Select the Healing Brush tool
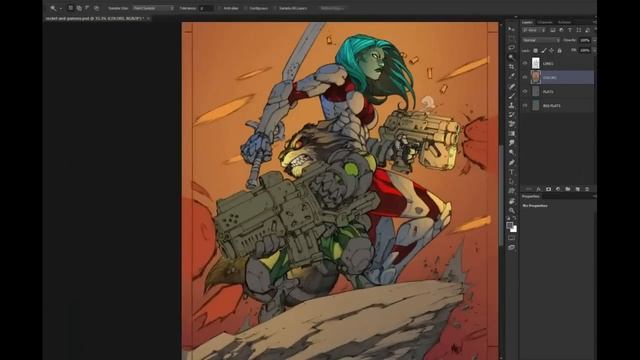The image size is (640, 360). (x=511, y=86)
